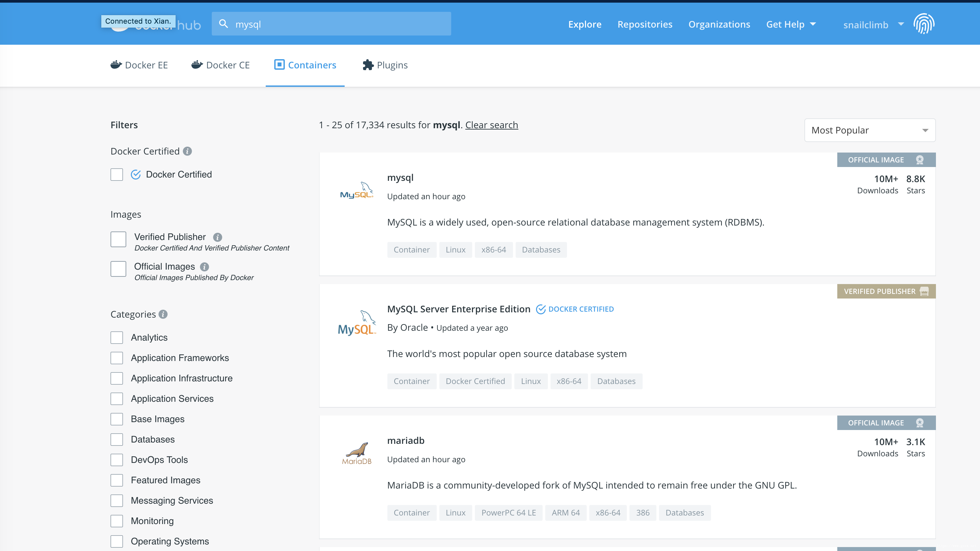Switch to the Docker EE tab
Viewport: 980px width, 551px height.
(x=139, y=64)
